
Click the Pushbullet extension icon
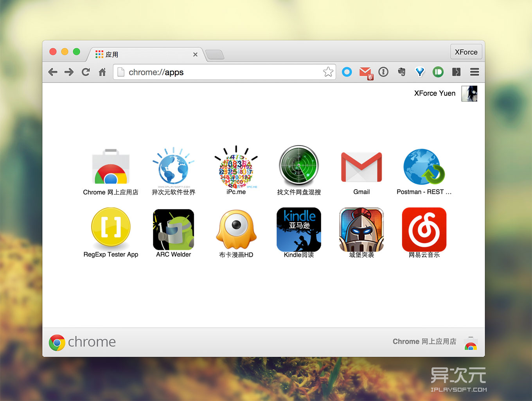pyautogui.click(x=438, y=72)
